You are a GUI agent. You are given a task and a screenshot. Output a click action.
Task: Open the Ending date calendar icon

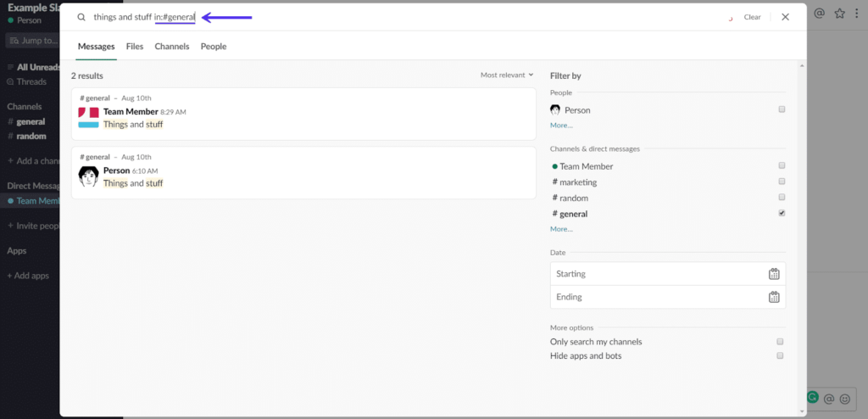coord(773,297)
